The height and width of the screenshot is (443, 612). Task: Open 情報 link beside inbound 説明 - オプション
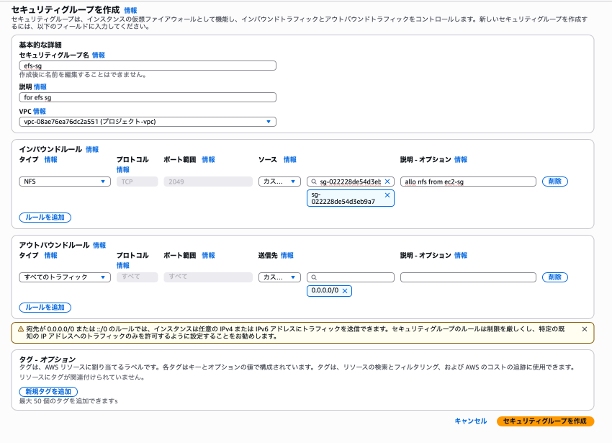pyautogui.click(x=461, y=159)
